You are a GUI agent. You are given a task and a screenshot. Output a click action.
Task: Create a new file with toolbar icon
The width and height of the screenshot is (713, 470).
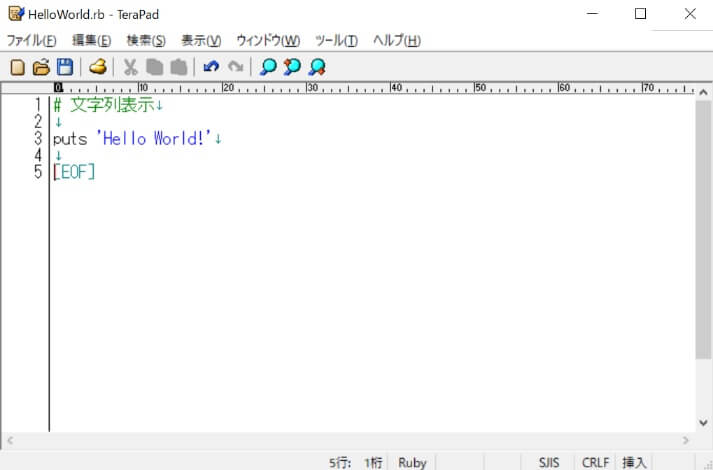[17, 68]
